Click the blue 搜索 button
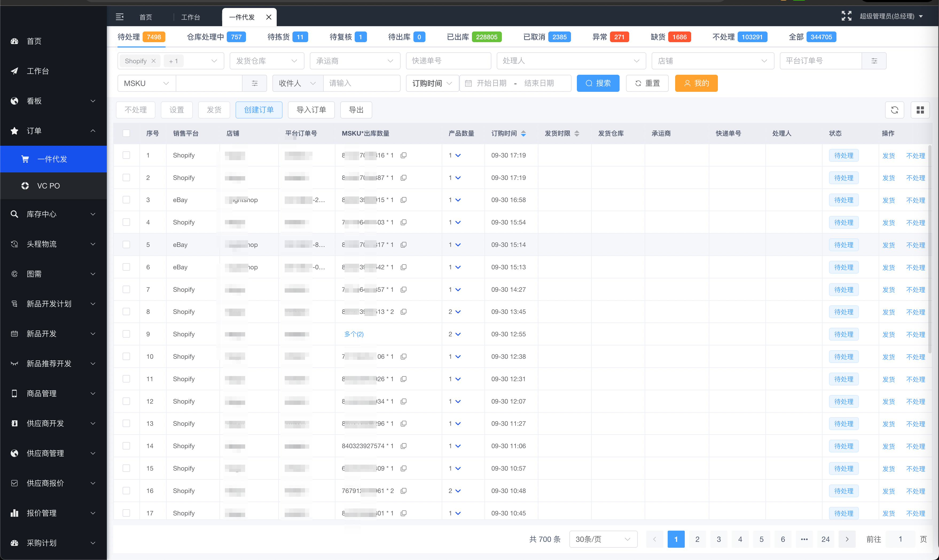Viewport: 939px width, 560px height. coord(598,83)
